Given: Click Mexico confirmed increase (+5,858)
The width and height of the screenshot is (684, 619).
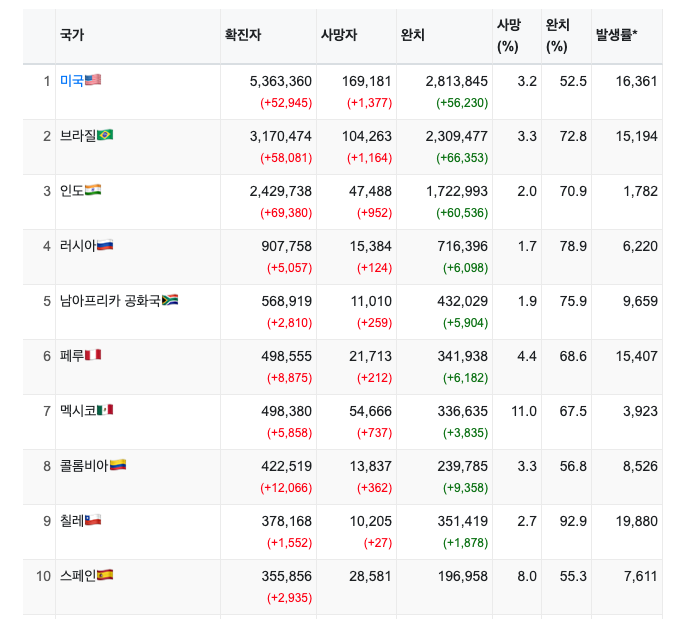Looking at the screenshot, I should coord(290,433).
